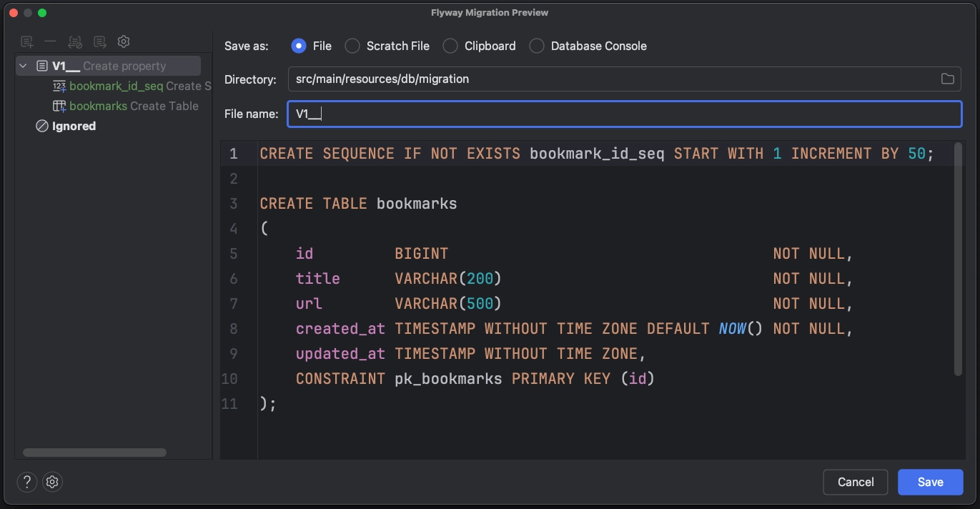
Task: Click inside the File name input field
Action: point(500,114)
